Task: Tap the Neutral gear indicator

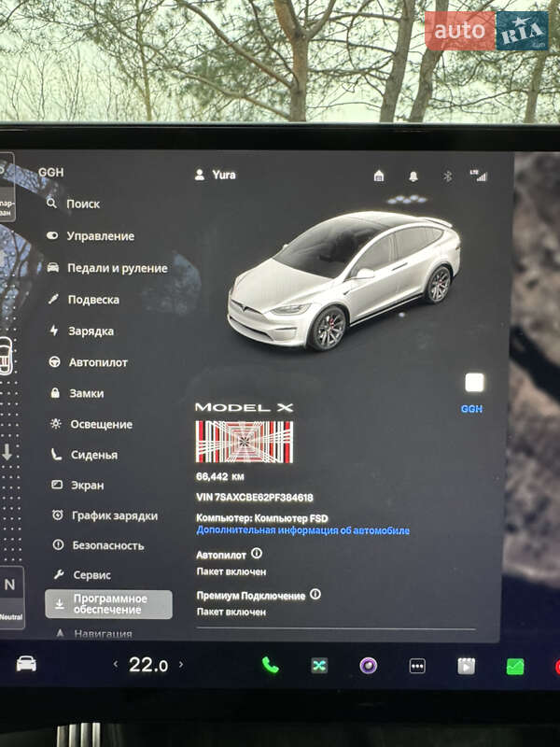Action: pyautogui.click(x=10, y=598)
